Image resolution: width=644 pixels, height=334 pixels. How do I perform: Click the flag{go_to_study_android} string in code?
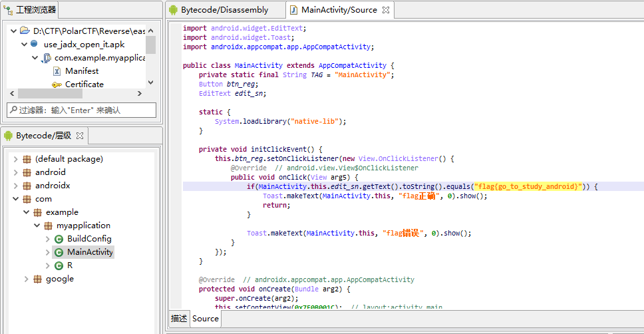point(528,187)
